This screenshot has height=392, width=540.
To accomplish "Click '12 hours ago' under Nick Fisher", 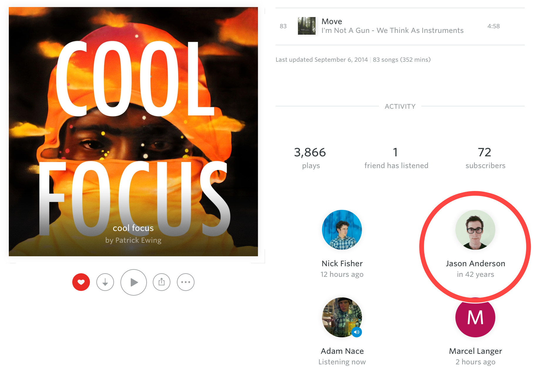I will coord(342,274).
